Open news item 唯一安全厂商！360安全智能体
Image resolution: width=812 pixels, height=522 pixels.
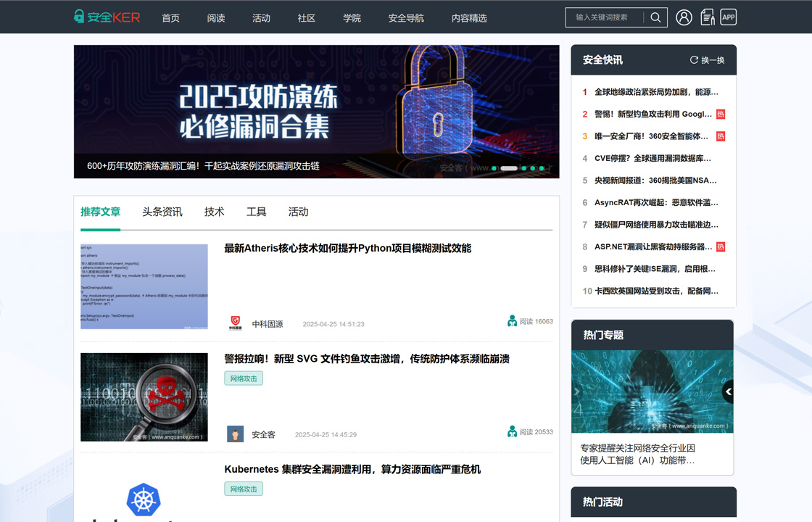pyautogui.click(x=651, y=136)
